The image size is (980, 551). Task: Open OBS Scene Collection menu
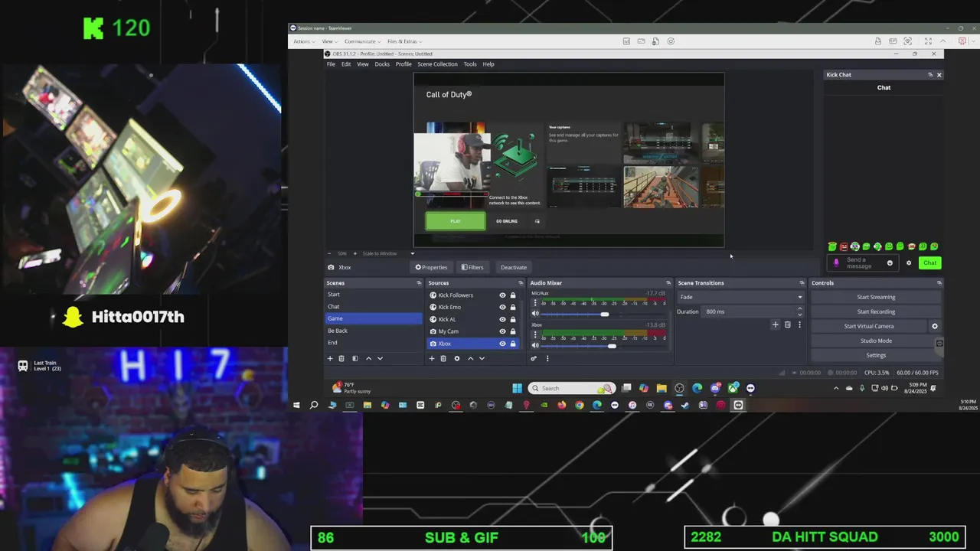(437, 64)
